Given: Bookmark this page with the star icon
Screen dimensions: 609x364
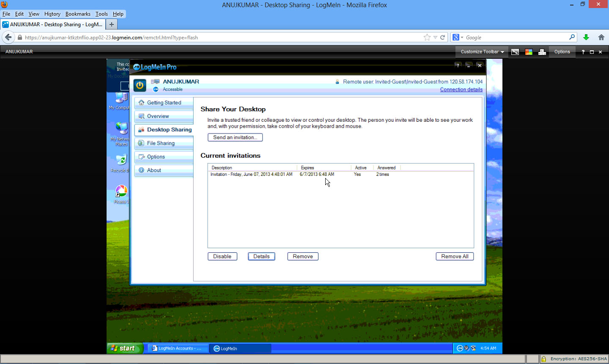Looking at the screenshot, I should pyautogui.click(x=427, y=37).
